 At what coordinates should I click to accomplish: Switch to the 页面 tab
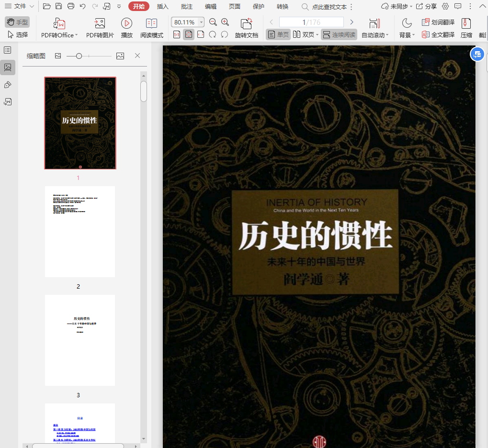pos(235,6)
